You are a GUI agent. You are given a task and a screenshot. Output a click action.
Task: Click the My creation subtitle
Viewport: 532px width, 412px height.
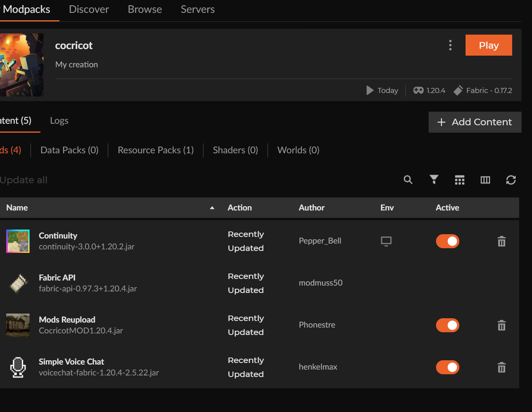[77, 65]
